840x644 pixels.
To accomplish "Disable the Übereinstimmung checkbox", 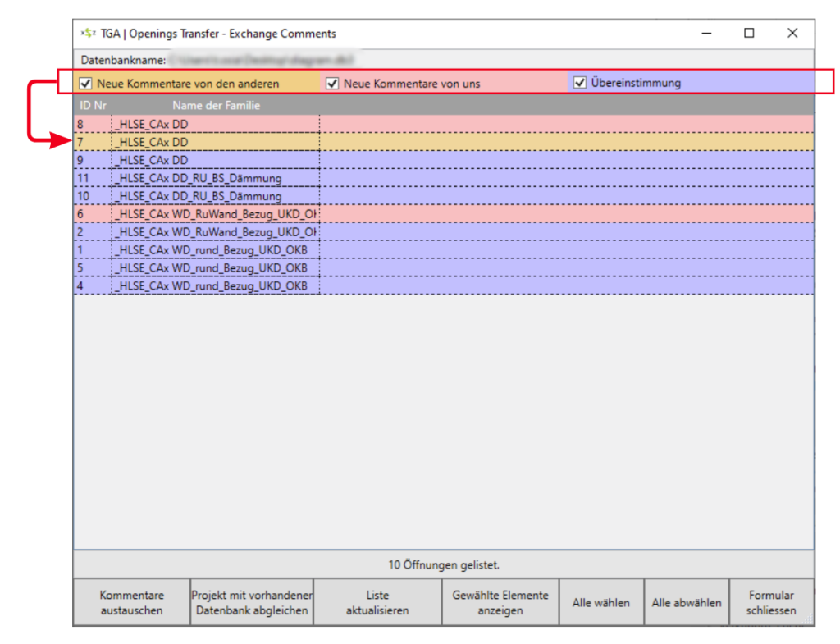I will tap(580, 82).
